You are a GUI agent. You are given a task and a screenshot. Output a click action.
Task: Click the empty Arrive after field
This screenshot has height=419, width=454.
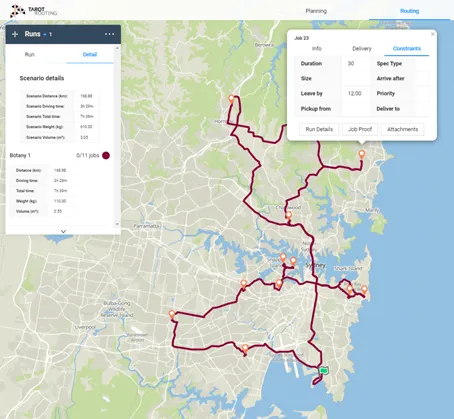pyautogui.click(x=422, y=78)
